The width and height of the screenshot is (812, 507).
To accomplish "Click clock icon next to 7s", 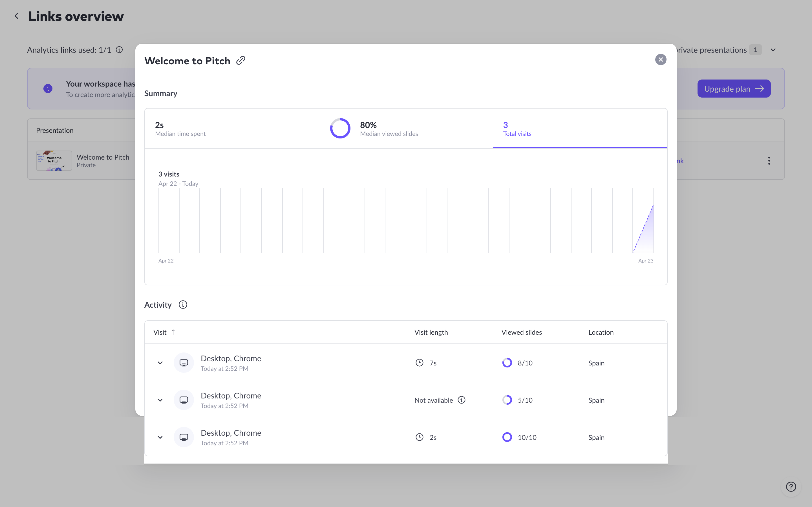I will [x=419, y=363].
